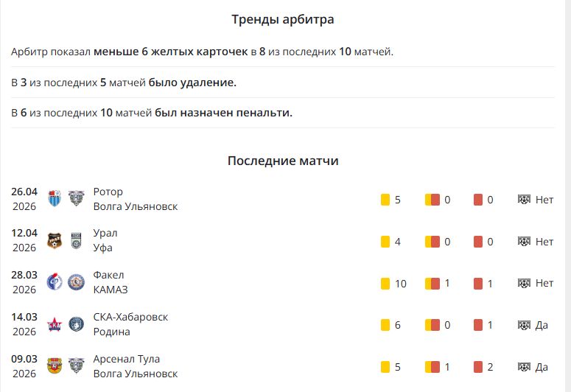The height and width of the screenshot is (392, 571).
Task: Click the Ural club crest
Action: pyautogui.click(x=54, y=241)
